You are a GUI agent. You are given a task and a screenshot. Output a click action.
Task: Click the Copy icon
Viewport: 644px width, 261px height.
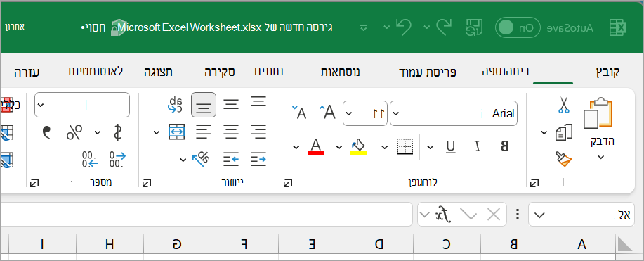(x=563, y=132)
